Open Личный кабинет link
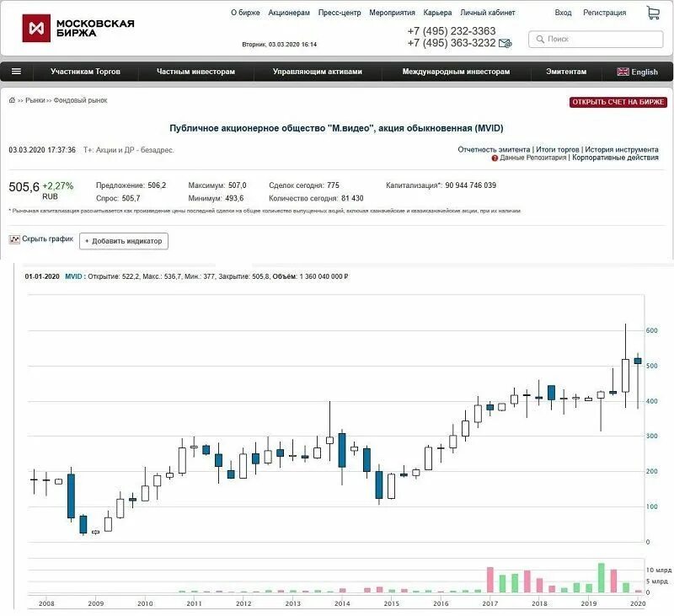Viewport: 674px width, 616px height. [488, 13]
